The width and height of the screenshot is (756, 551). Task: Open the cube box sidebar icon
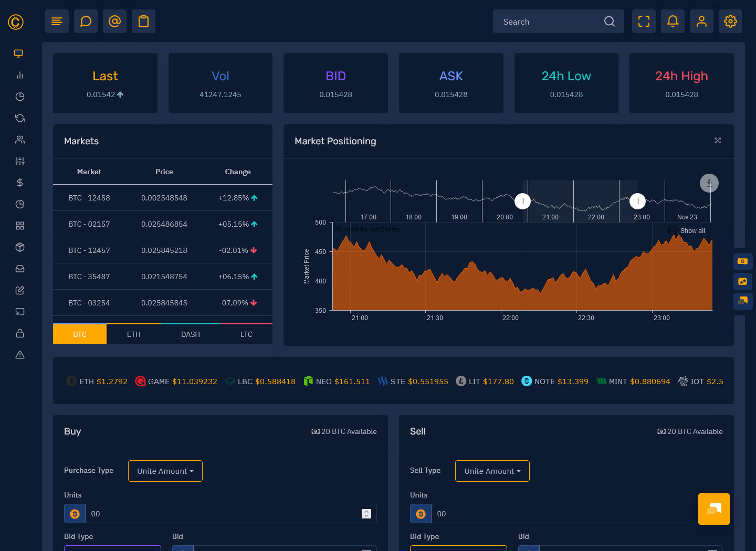[20, 247]
